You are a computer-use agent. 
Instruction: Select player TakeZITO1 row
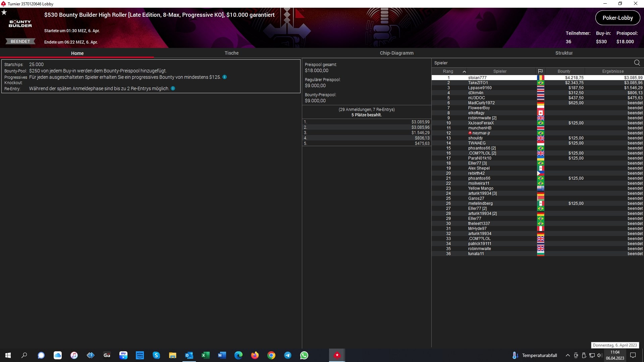[x=478, y=83]
